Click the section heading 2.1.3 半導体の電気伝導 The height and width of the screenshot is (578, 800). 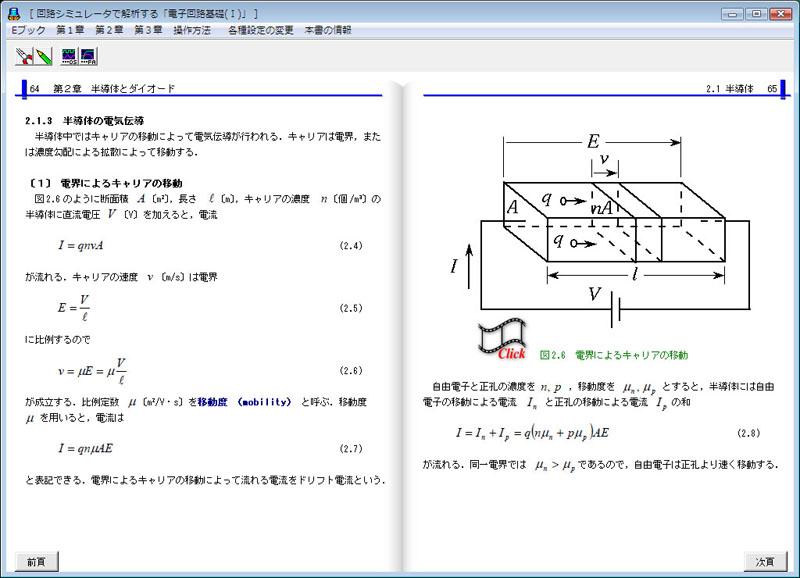85,121
